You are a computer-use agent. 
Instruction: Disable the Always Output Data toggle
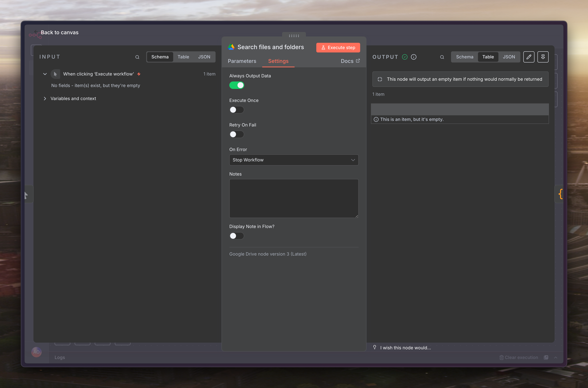(237, 85)
